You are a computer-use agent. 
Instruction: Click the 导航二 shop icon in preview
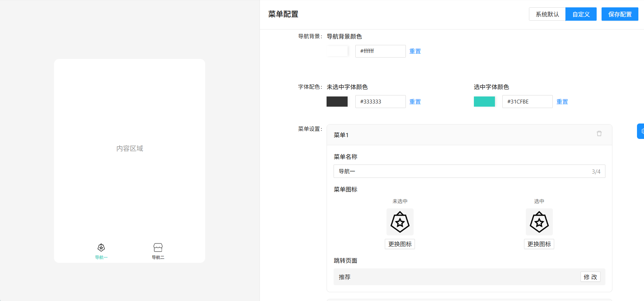pos(158,248)
